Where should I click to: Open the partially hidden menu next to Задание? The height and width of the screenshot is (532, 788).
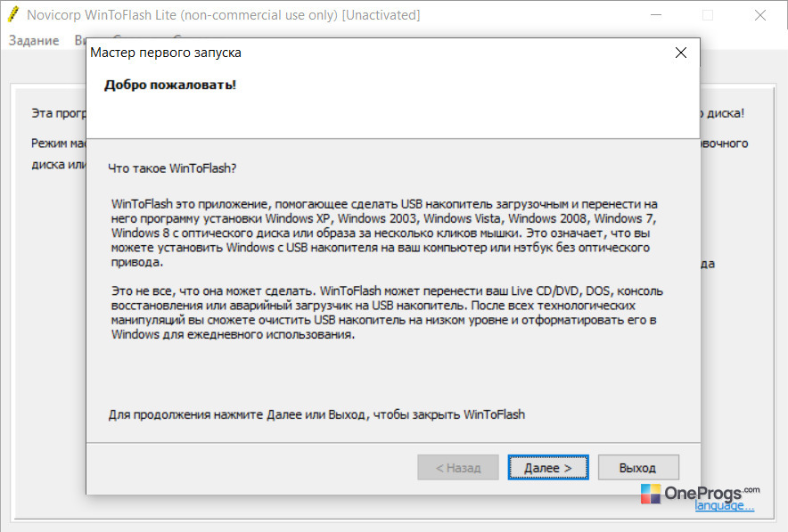(80, 40)
